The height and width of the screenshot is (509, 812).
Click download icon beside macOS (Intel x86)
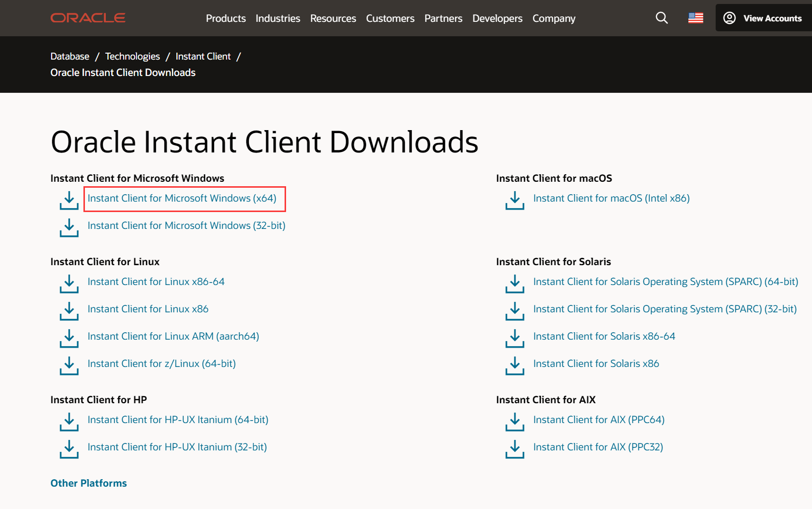pos(515,201)
